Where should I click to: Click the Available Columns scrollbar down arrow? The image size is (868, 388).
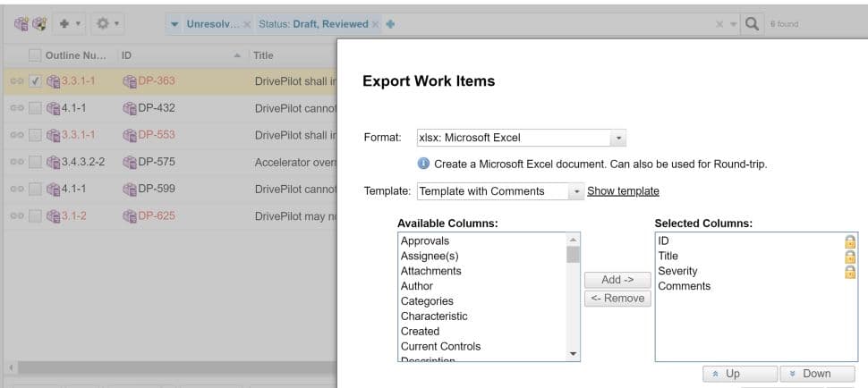[574, 354]
